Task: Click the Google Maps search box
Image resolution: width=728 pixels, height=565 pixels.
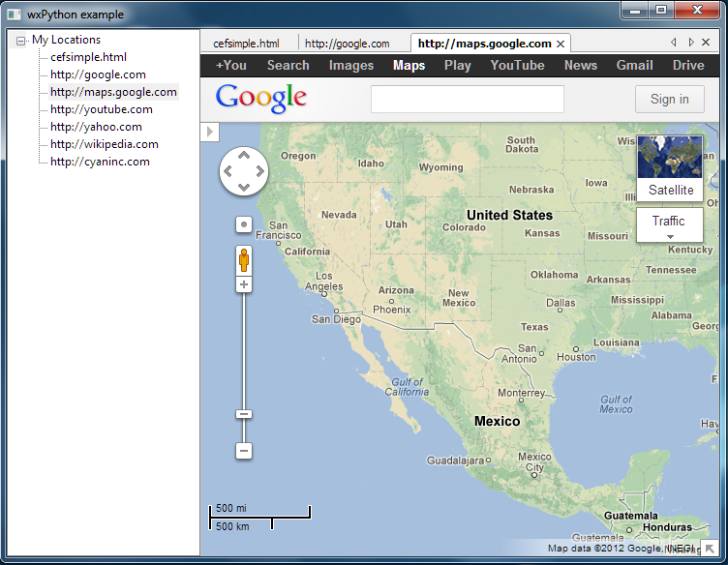Action: pyautogui.click(x=467, y=99)
